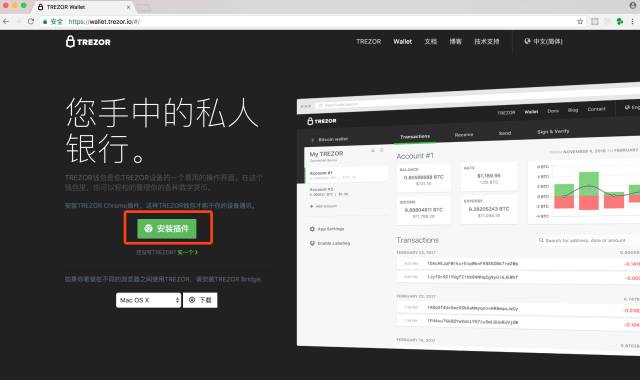Click the green 安装插件 button
The width and height of the screenshot is (640, 380).
pyautogui.click(x=167, y=229)
